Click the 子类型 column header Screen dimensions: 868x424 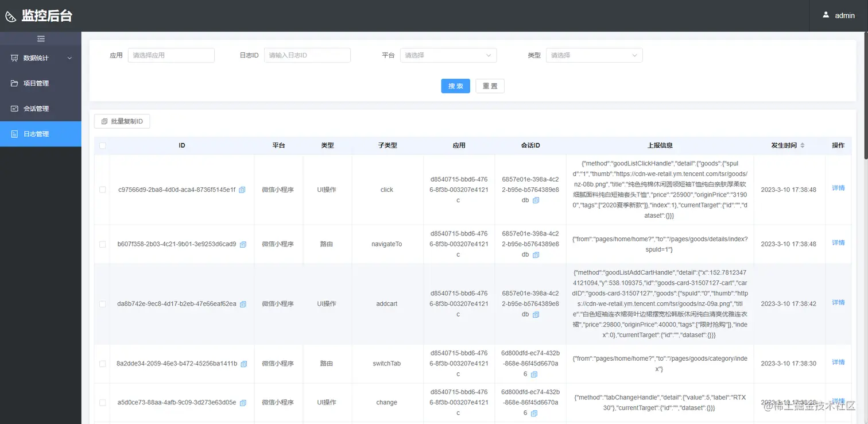point(387,145)
